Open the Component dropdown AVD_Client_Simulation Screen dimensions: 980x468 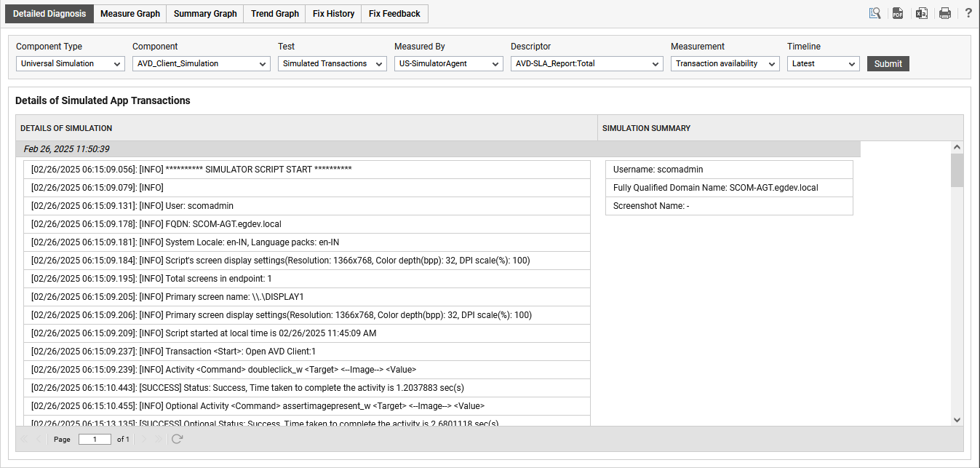pos(202,64)
